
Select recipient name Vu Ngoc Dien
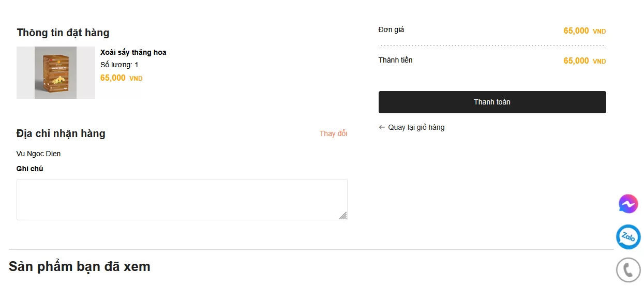coord(38,154)
